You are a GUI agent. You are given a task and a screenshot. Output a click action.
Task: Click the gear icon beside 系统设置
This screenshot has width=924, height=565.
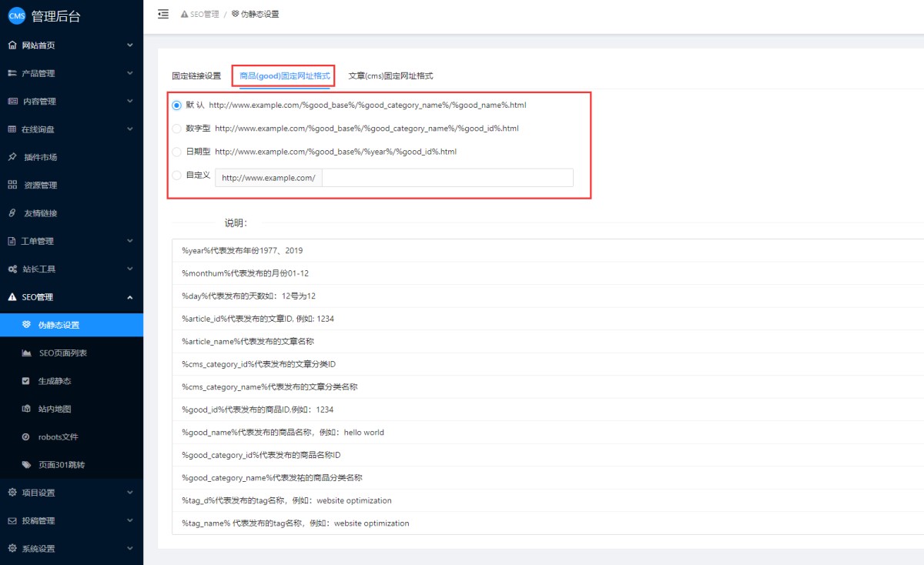click(12, 549)
